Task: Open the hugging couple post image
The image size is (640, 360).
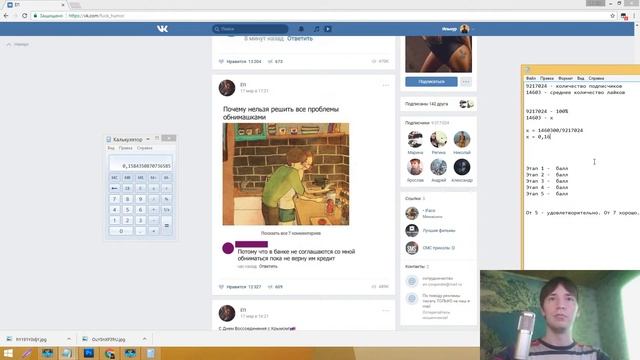Action: pos(286,174)
